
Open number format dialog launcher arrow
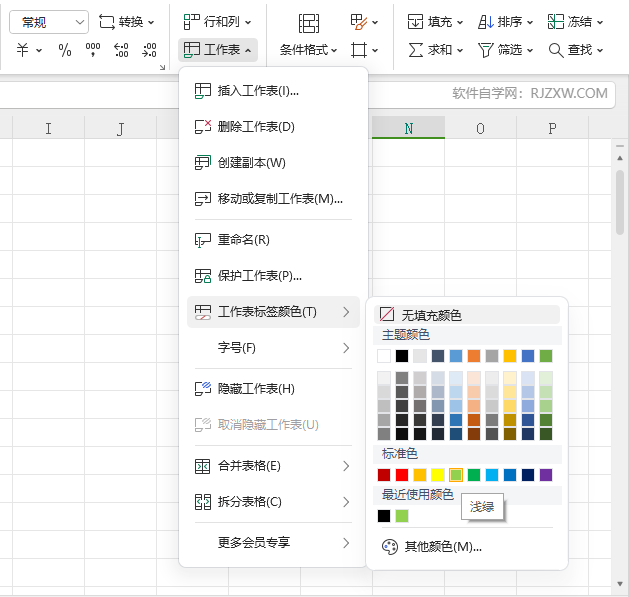click(x=162, y=67)
